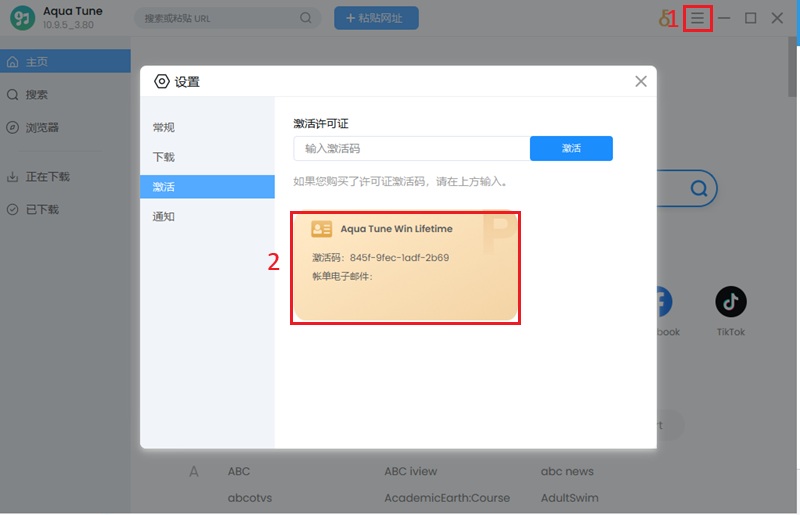Image resolution: width=800 pixels, height=515 pixels.
Task: Close the settings dialog
Action: 641,81
